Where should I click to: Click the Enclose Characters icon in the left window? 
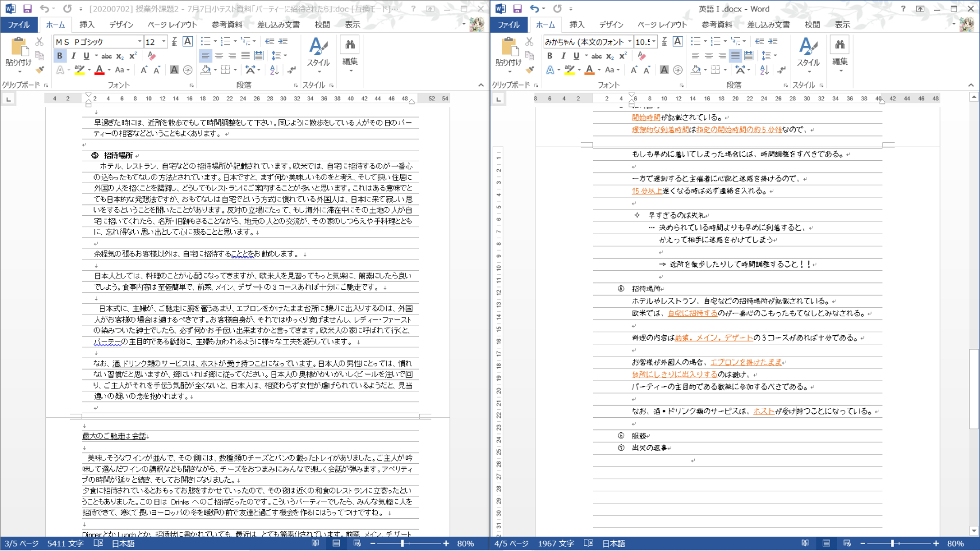188,70
